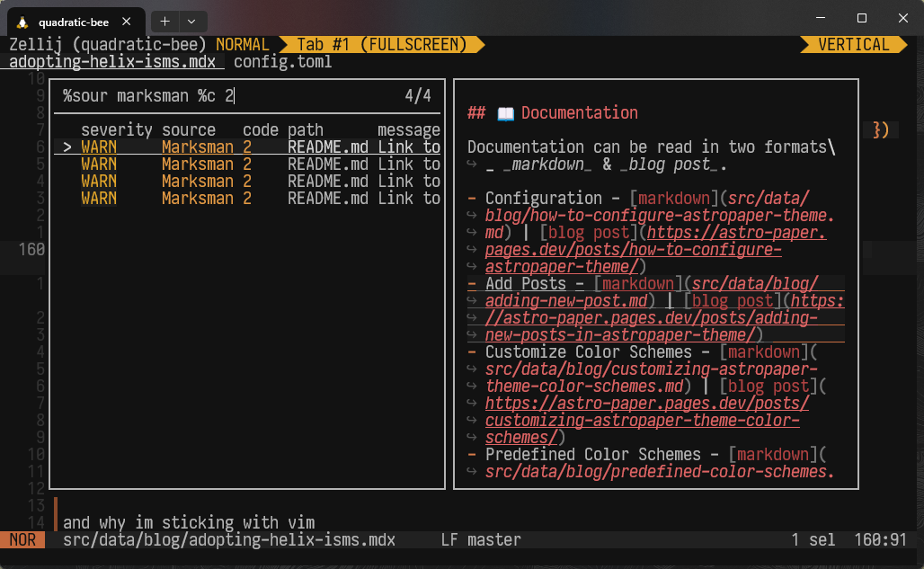Click 'adding-new-post.md' path in preview
The image size is (924, 569).
[566, 301]
